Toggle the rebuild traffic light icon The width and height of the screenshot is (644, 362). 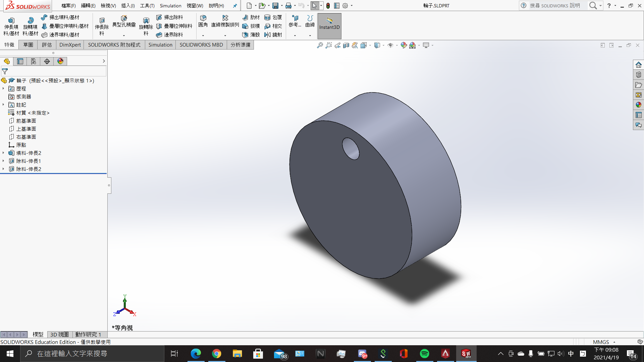328,6
